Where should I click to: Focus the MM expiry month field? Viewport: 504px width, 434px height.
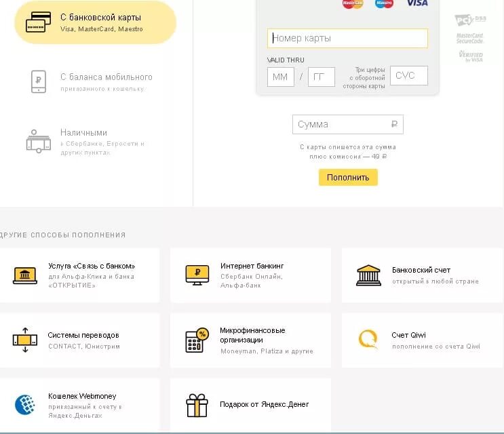(281, 77)
